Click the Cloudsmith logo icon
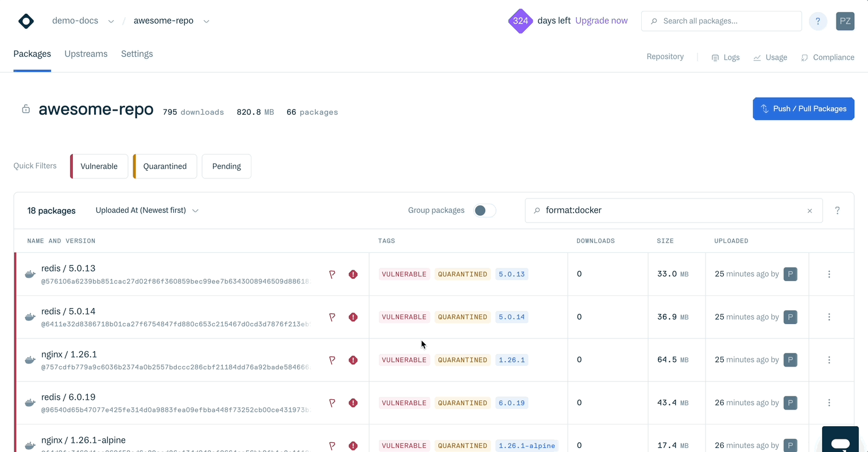The image size is (868, 452). click(26, 21)
